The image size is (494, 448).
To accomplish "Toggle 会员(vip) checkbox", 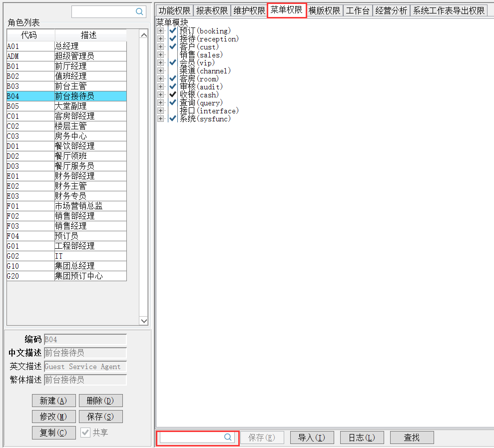I will (173, 62).
